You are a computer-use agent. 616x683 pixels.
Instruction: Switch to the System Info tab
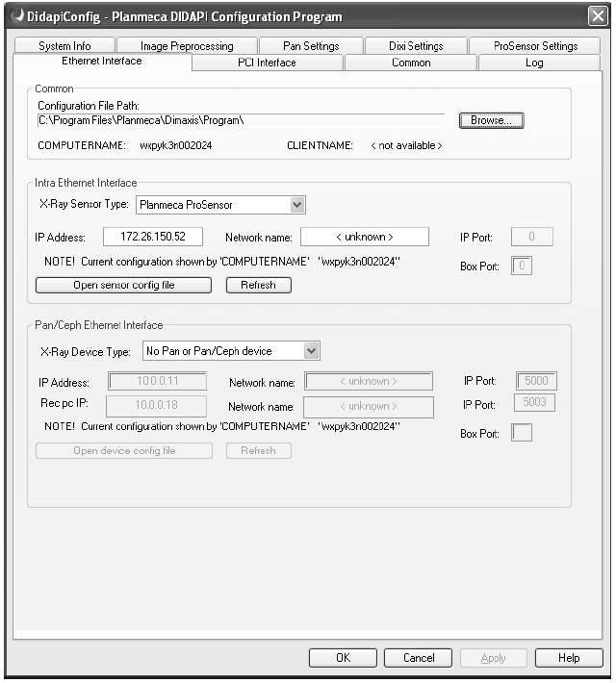click(x=64, y=46)
